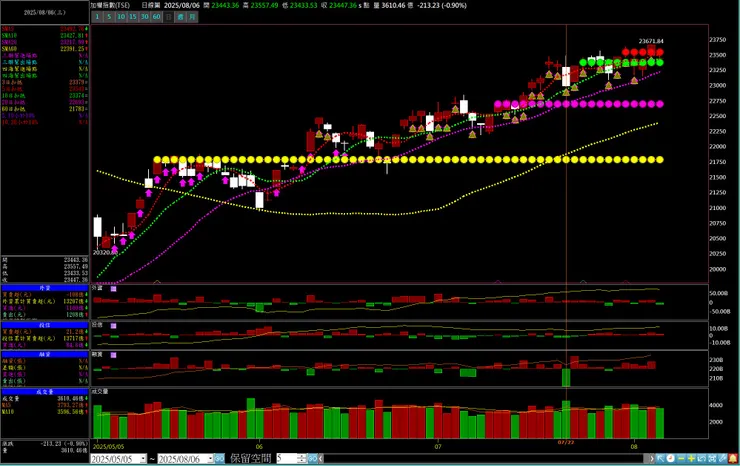Click the 23671.84 high price label
Image resolution: width=740 pixels, height=466 pixels.
651,42
